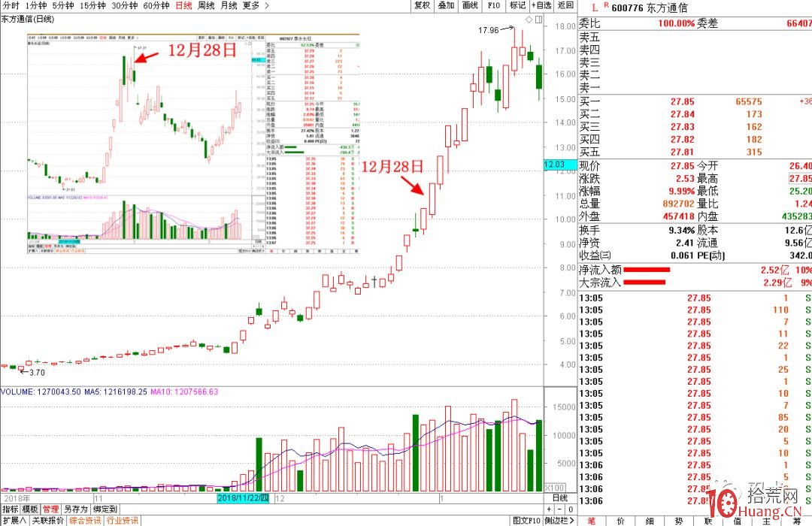Switch to the 日线 daily chart
812x526 pixels.
pyautogui.click(x=183, y=6)
